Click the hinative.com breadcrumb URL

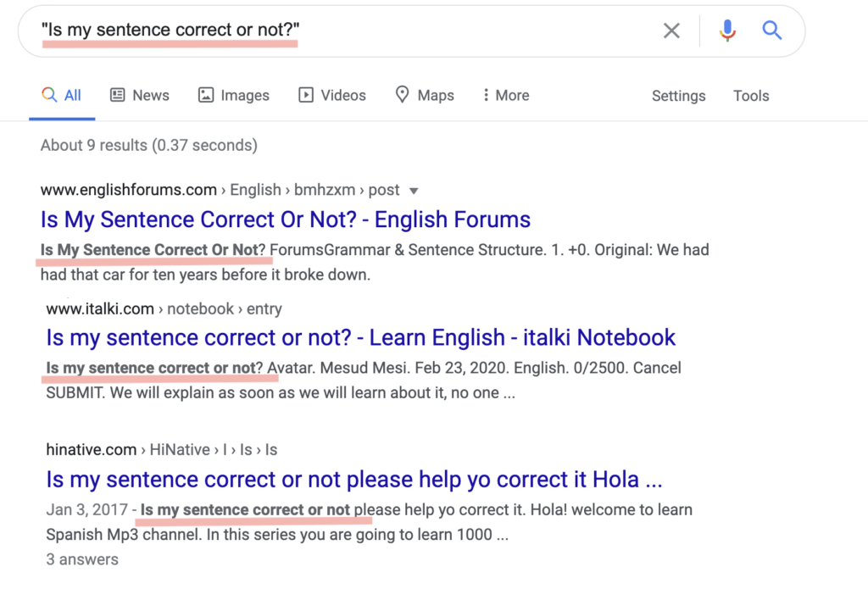coord(92,450)
